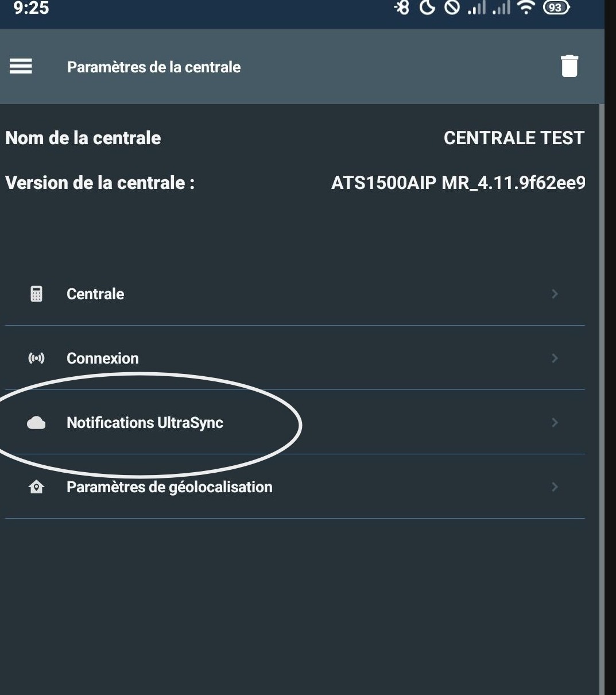
Task: Tap the UltraSync cloud icon
Action: 36,423
